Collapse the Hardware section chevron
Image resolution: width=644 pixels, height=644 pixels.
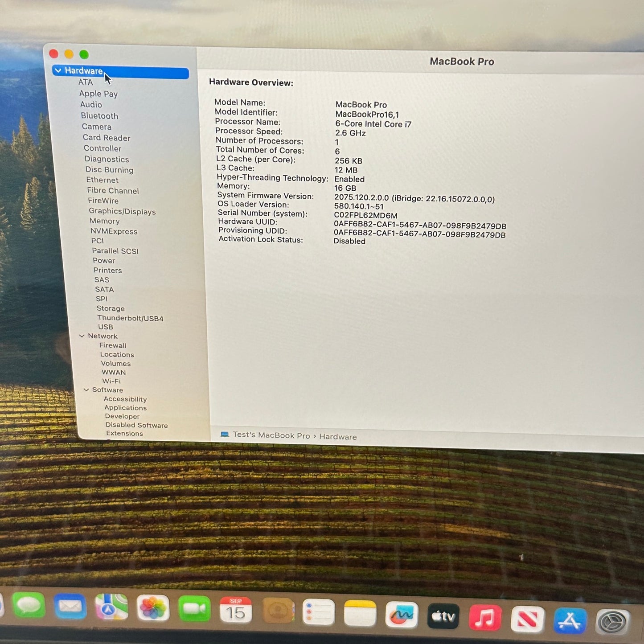point(58,70)
